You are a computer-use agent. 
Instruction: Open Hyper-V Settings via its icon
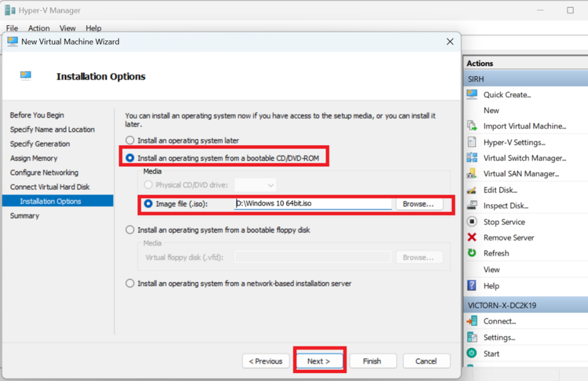(472, 142)
